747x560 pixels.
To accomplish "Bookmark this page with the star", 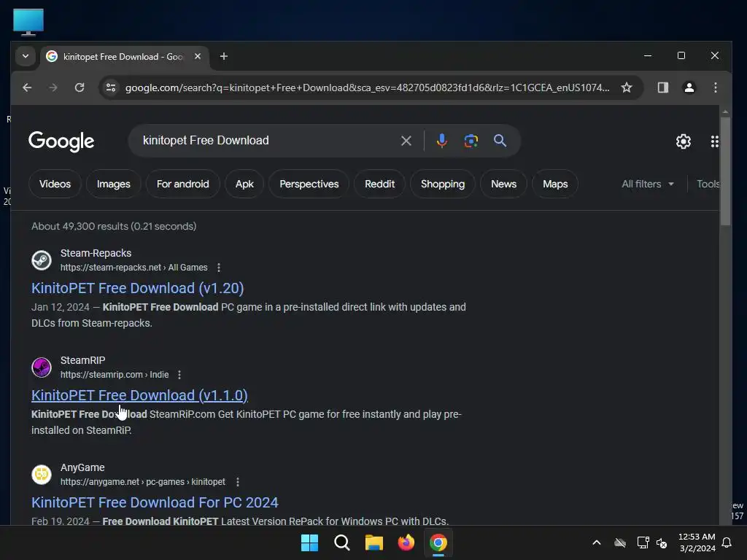I will 627,87.
